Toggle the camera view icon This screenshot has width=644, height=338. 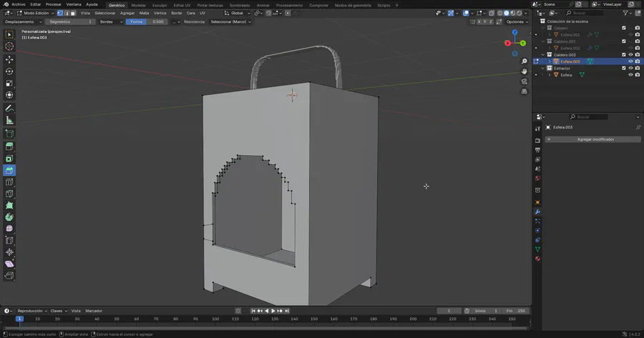pyautogui.click(x=525, y=81)
